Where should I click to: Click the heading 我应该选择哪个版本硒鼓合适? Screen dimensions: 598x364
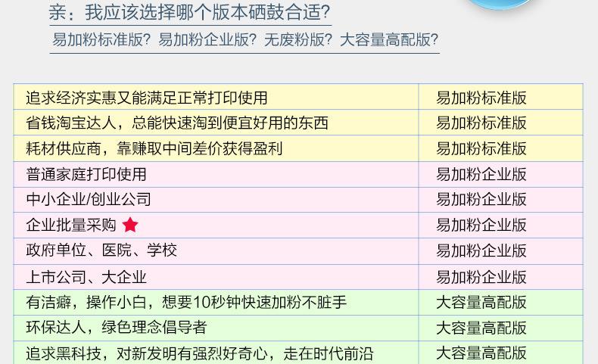coord(207,13)
